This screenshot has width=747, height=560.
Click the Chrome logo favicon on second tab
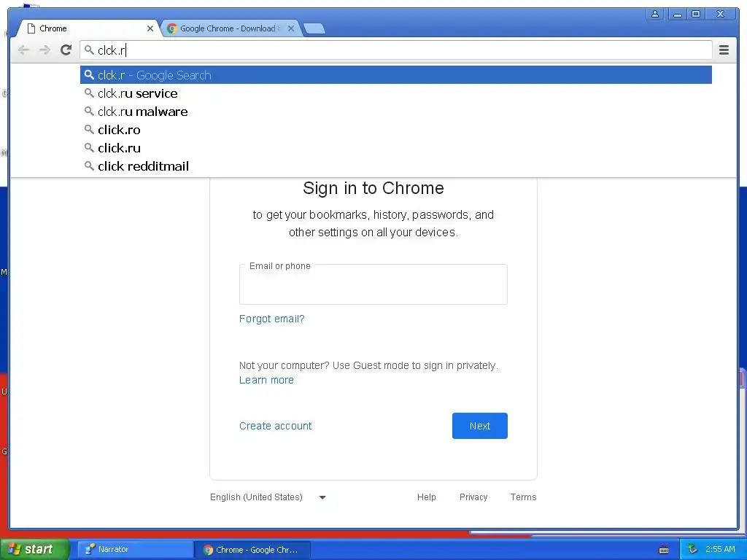point(172,28)
